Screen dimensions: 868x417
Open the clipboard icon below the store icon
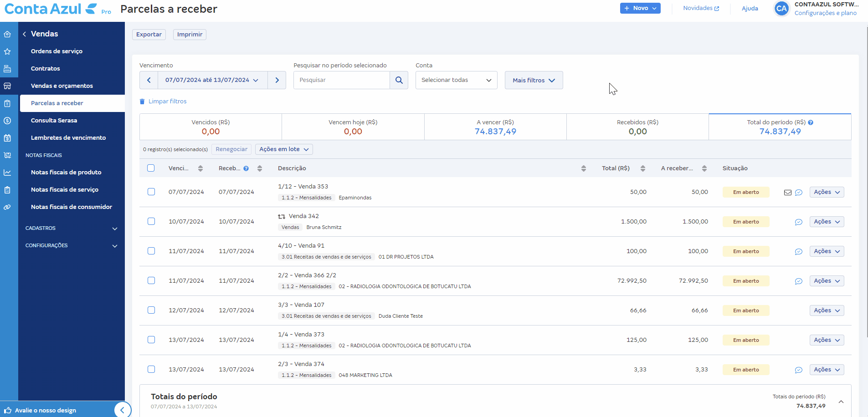point(7,103)
